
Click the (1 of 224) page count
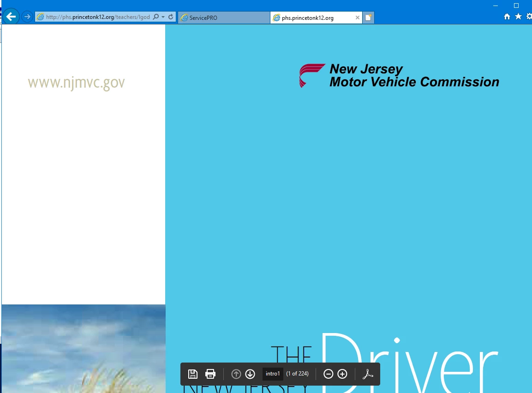[x=298, y=374]
